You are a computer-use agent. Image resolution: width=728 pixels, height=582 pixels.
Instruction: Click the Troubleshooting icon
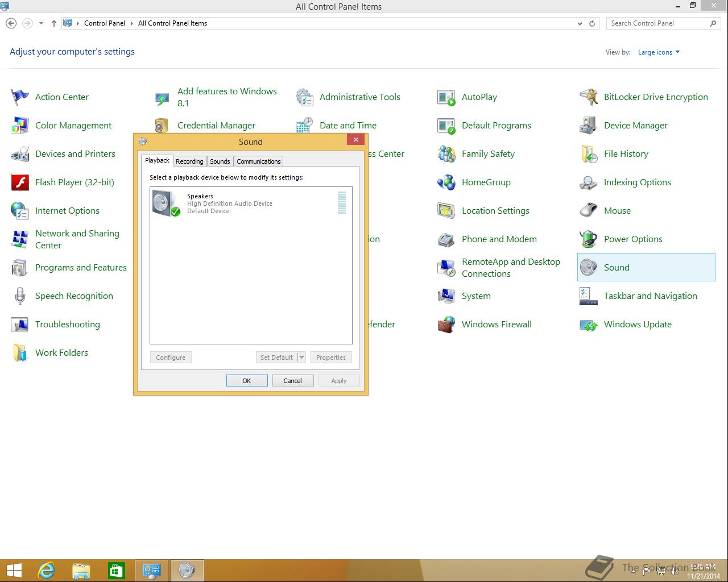coord(20,325)
